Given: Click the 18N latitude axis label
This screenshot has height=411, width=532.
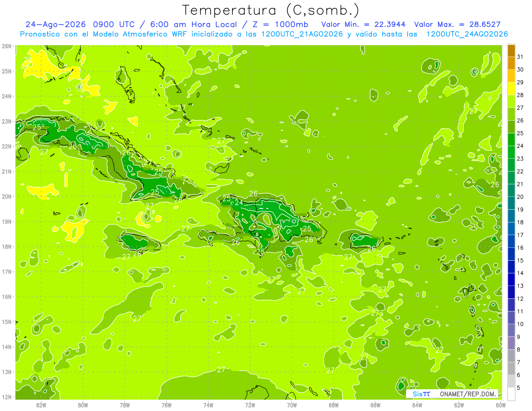Looking at the screenshot, I should [7, 247].
